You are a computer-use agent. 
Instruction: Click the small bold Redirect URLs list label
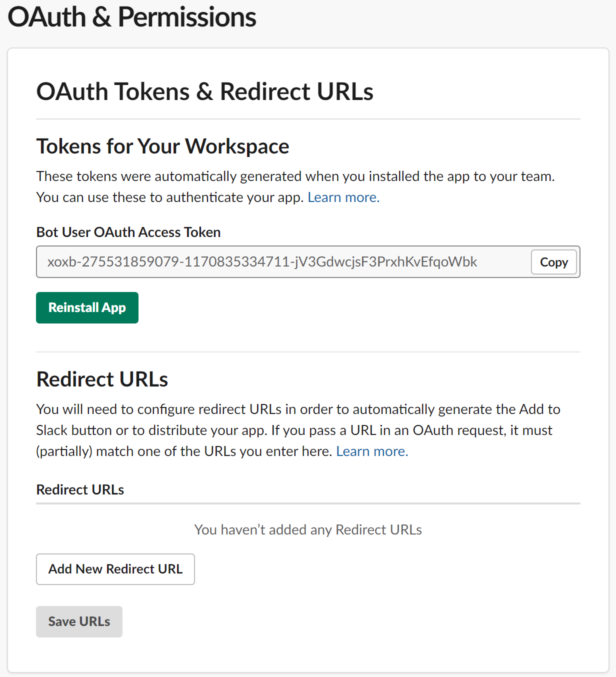pos(80,489)
